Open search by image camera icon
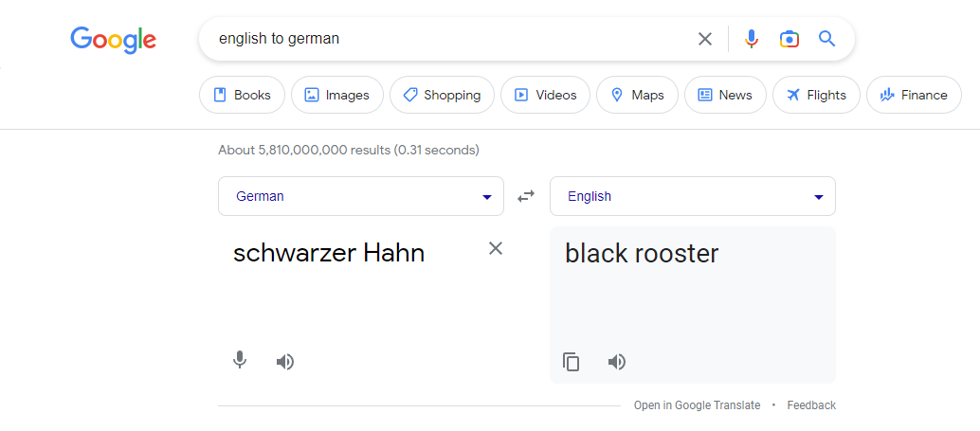 789,39
